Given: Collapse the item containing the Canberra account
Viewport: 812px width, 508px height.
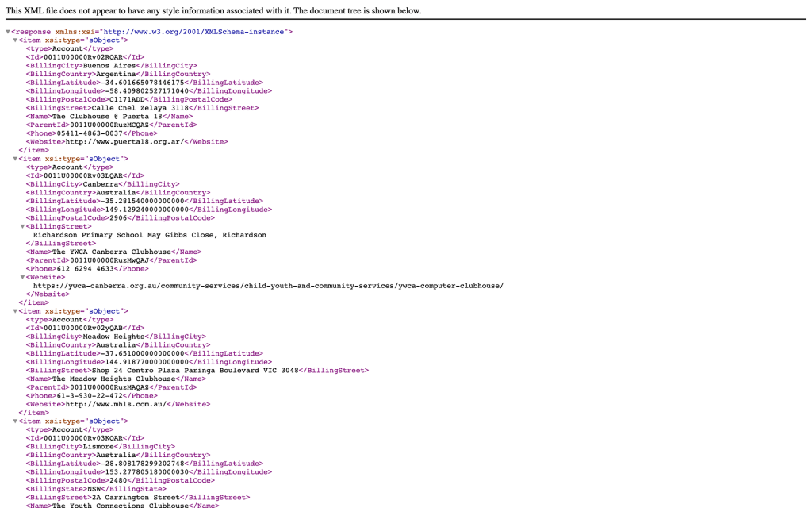Looking at the screenshot, I should click(x=15, y=159).
